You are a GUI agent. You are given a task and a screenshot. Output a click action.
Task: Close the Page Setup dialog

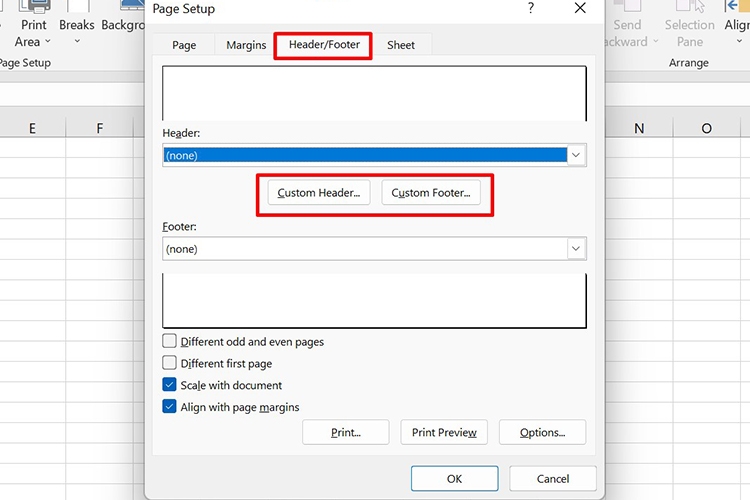click(x=580, y=8)
